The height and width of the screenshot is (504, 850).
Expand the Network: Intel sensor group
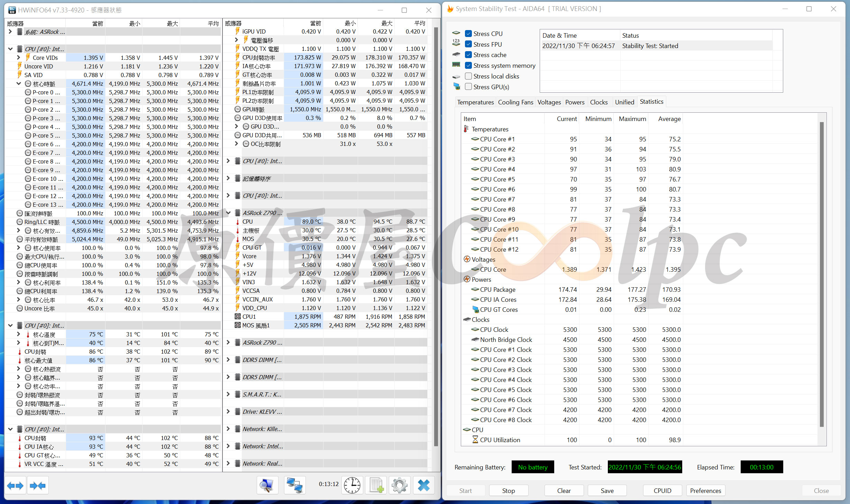(228, 446)
